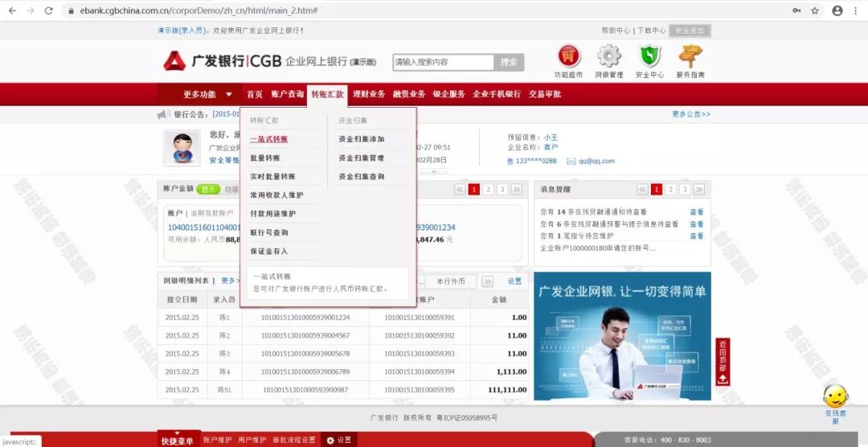Select 付款用途维护 menu entry
The image size is (868, 447).
(x=273, y=214)
